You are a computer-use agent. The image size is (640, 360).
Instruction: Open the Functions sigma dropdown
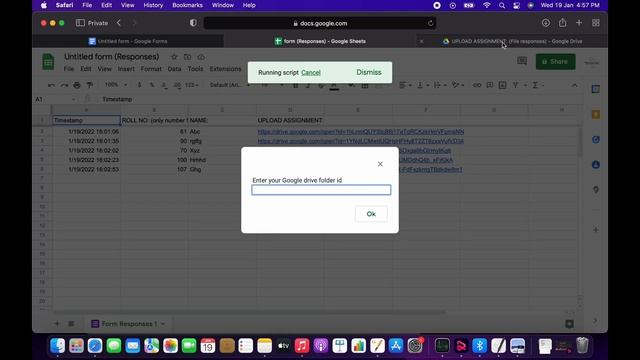[537, 85]
